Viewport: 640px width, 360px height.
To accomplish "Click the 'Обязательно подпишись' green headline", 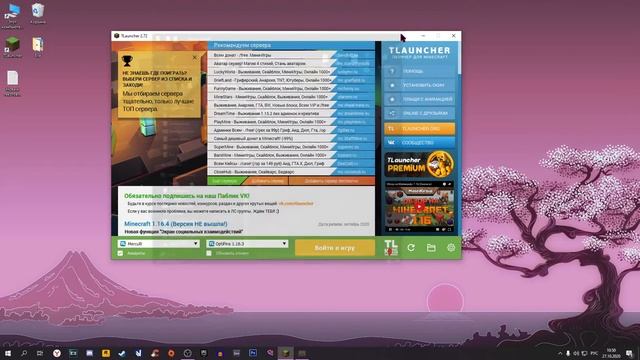I will pos(187,196).
